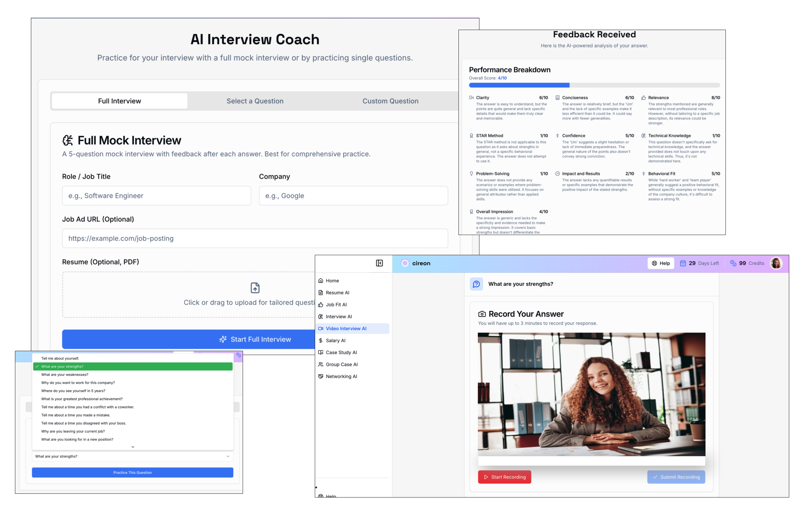Choose "What are your weaknesses?" option
The image size is (812, 520).
coord(65,374)
